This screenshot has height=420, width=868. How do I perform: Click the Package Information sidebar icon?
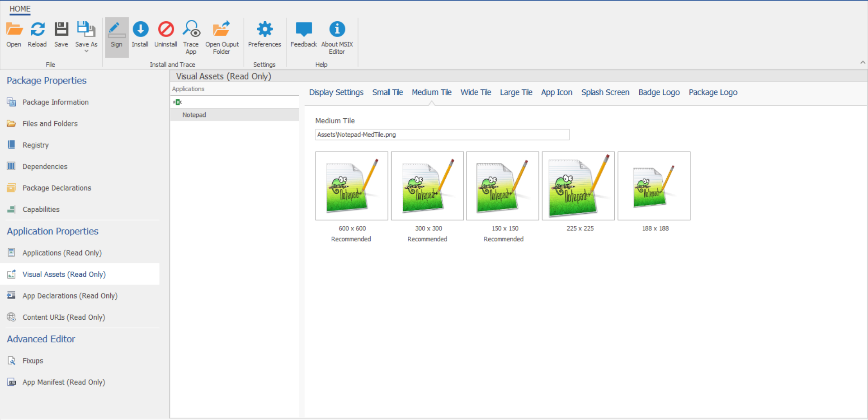(x=11, y=102)
